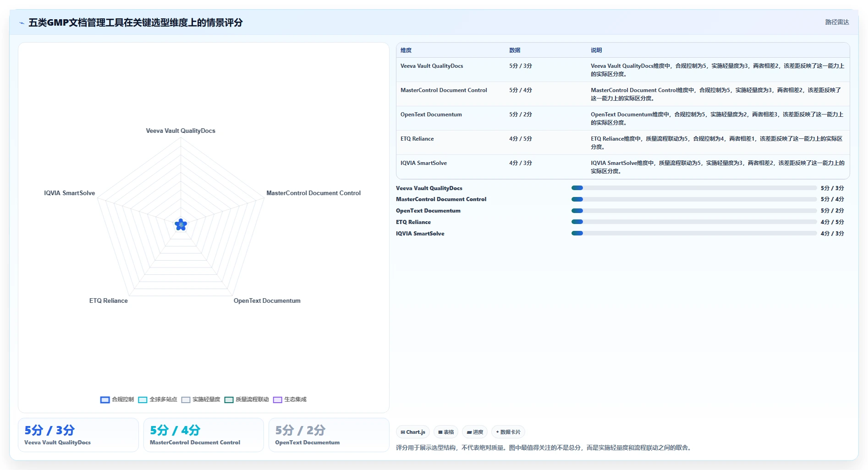Click the small icon before the dashboard title
The height and width of the screenshot is (470, 868).
click(x=22, y=23)
